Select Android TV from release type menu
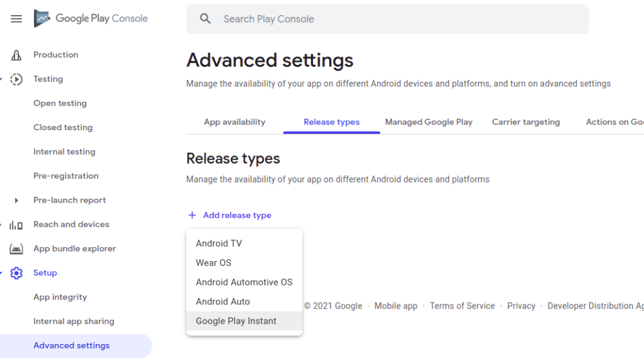The width and height of the screenshot is (644, 361). [218, 243]
